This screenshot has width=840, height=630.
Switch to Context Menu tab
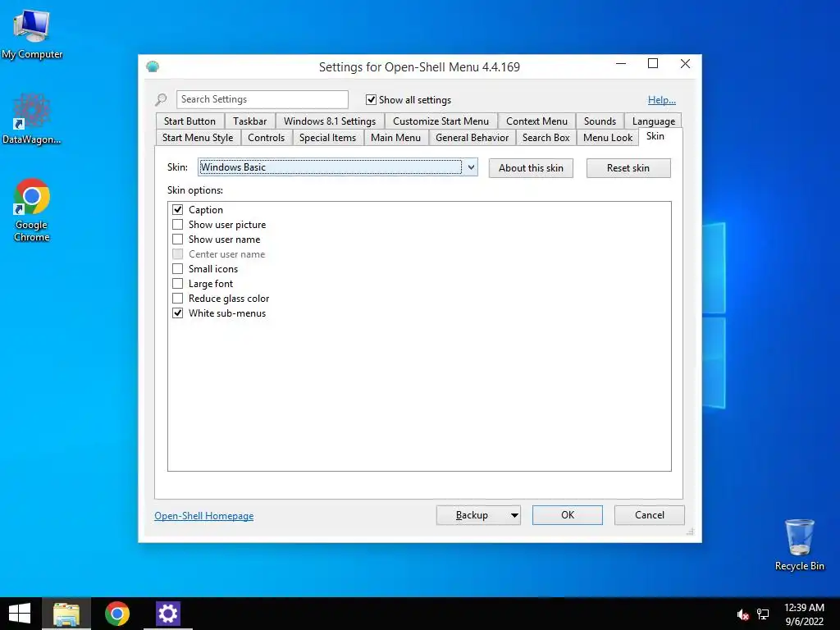pyautogui.click(x=536, y=121)
